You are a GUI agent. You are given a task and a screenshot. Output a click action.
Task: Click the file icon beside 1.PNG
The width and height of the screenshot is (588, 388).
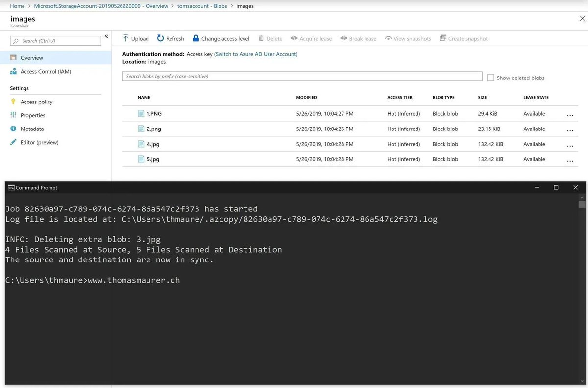(141, 113)
